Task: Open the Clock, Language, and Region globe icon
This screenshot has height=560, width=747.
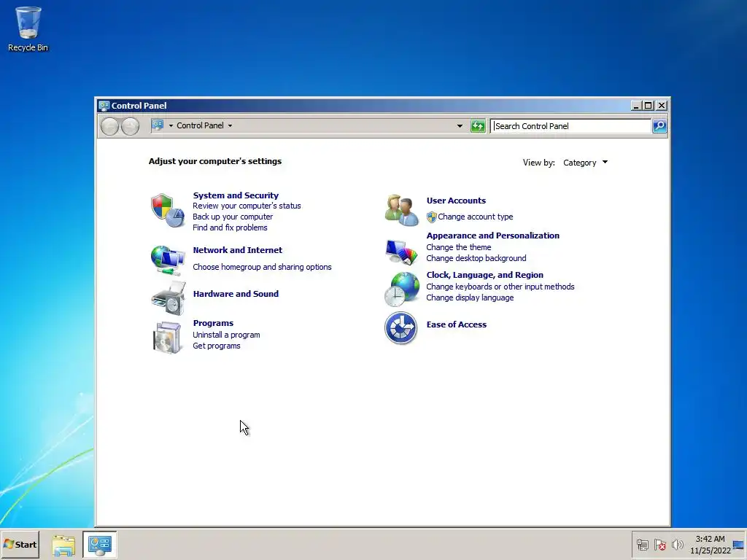Action: pyautogui.click(x=402, y=289)
